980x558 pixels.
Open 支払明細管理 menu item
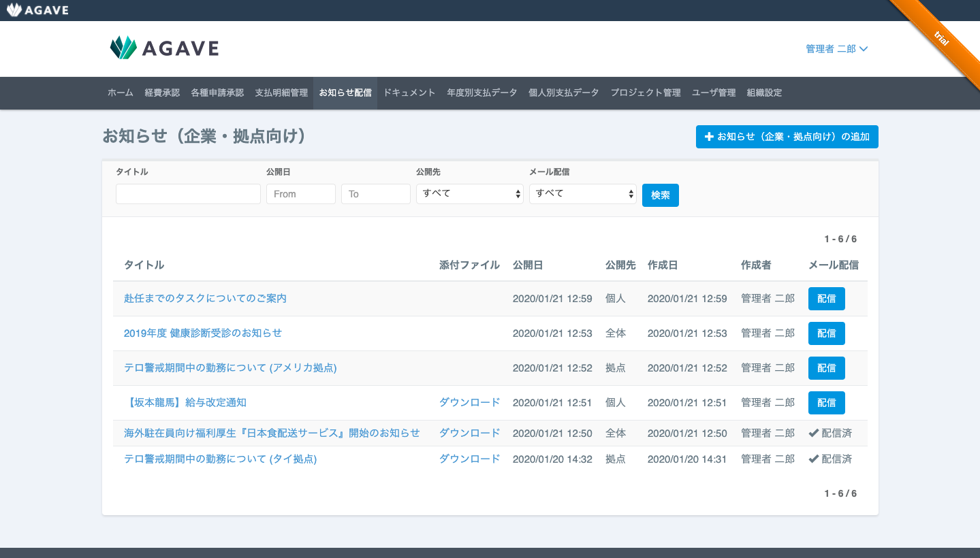[281, 93]
